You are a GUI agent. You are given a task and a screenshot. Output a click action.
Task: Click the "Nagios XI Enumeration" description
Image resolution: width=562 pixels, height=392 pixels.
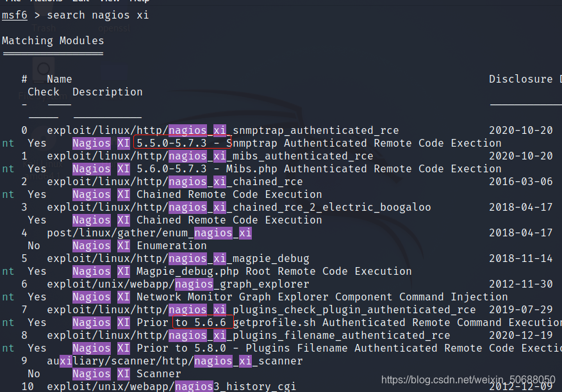[140, 246]
